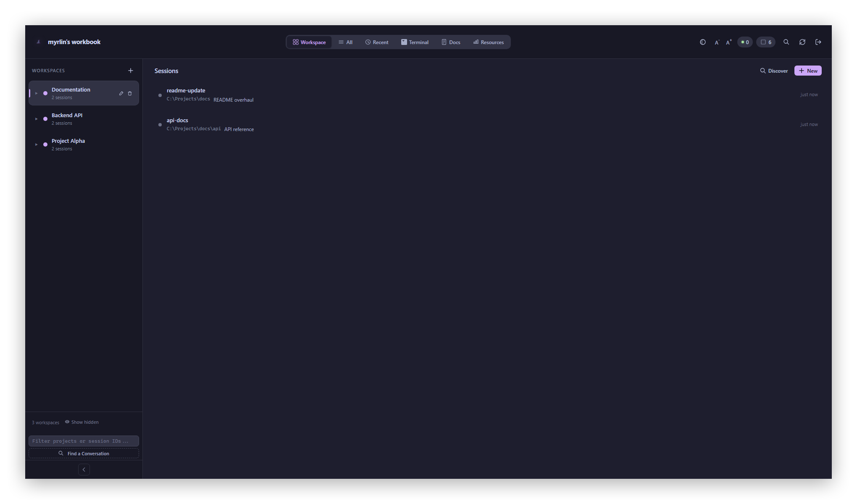Image resolution: width=857 pixels, height=504 pixels.
Task: Open the api-docs session
Action: 487,124
